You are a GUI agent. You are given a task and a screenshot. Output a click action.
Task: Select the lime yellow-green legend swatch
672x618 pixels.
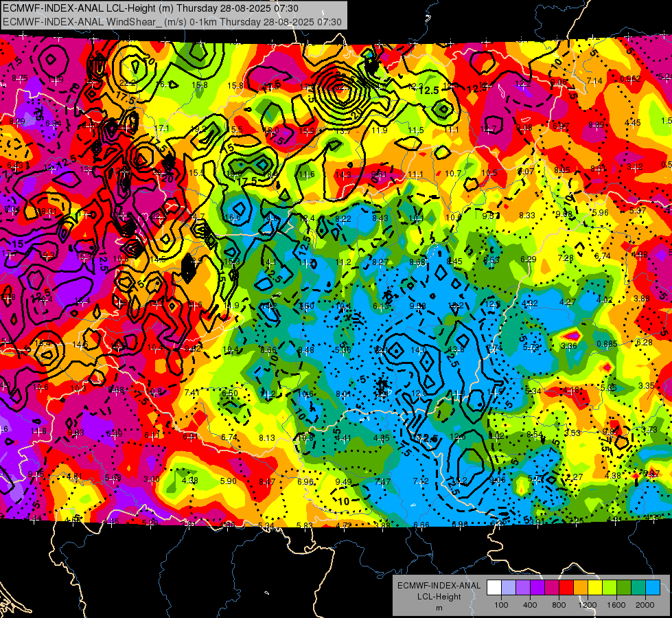[610, 588]
